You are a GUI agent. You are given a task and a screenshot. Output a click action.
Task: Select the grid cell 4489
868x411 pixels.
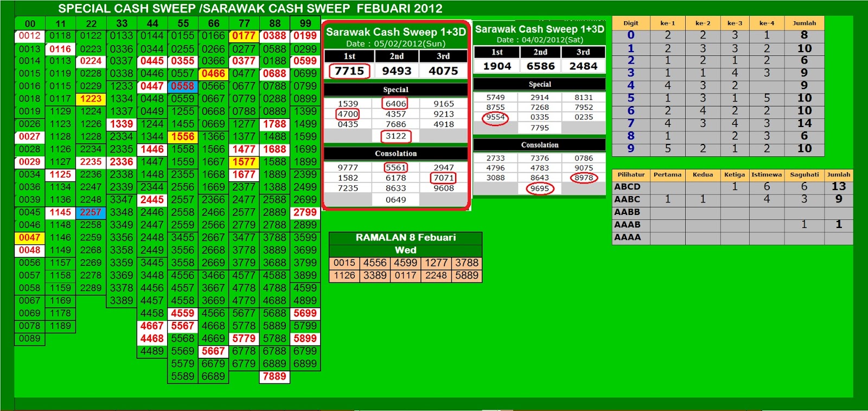point(152,351)
